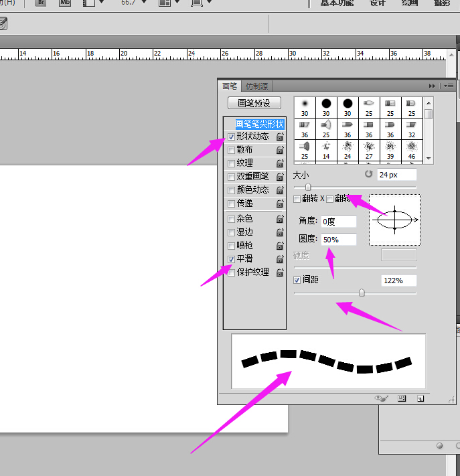This screenshot has width=460, height=476.
Task: Click the view extras icon in top bar
Action: pyautogui.click(x=88, y=3)
